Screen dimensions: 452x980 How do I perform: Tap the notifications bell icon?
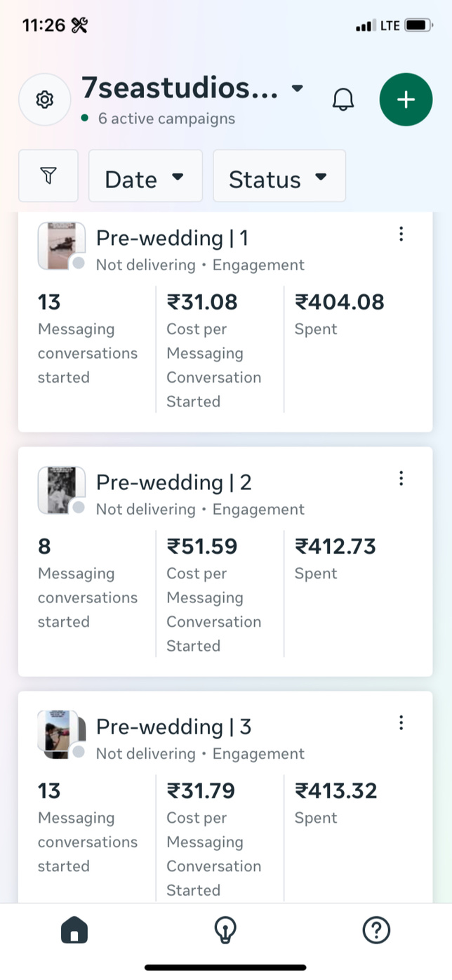tap(343, 100)
